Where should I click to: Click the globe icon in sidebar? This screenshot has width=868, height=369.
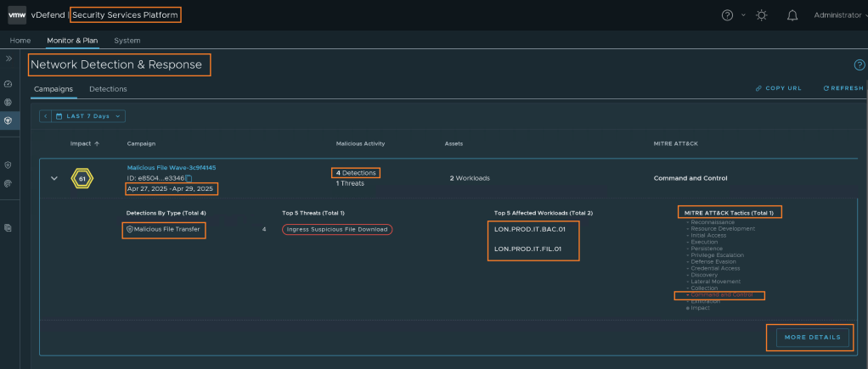(x=8, y=102)
